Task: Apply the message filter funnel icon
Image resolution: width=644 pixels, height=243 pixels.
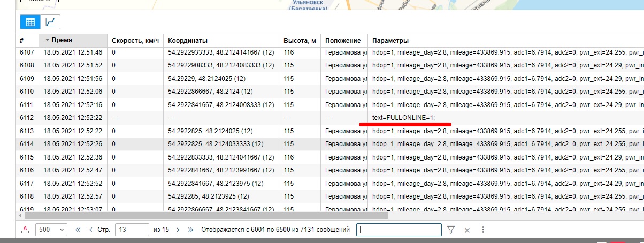Action: 451,230
